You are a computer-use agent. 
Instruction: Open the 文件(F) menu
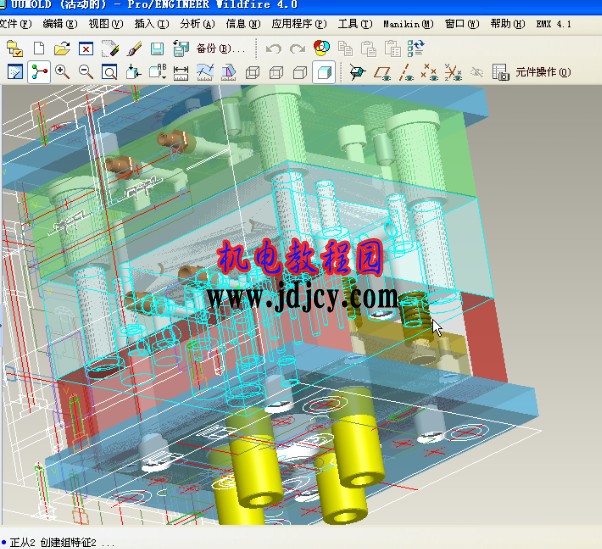point(15,24)
